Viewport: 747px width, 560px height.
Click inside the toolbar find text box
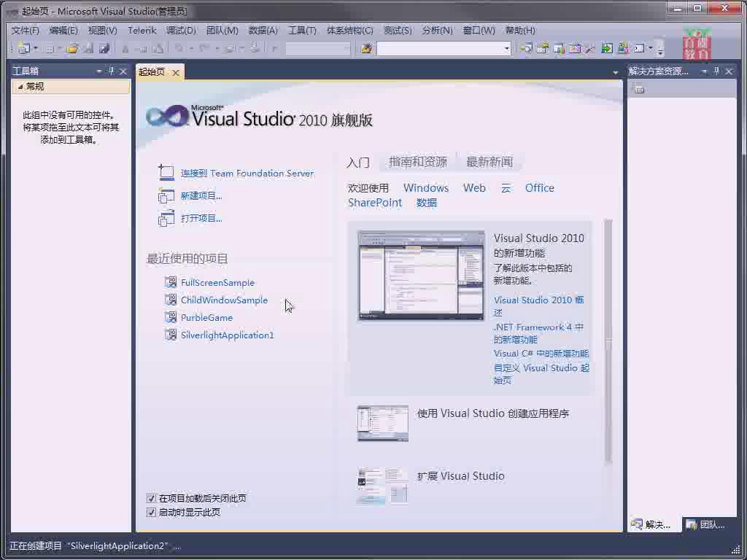tap(440, 48)
